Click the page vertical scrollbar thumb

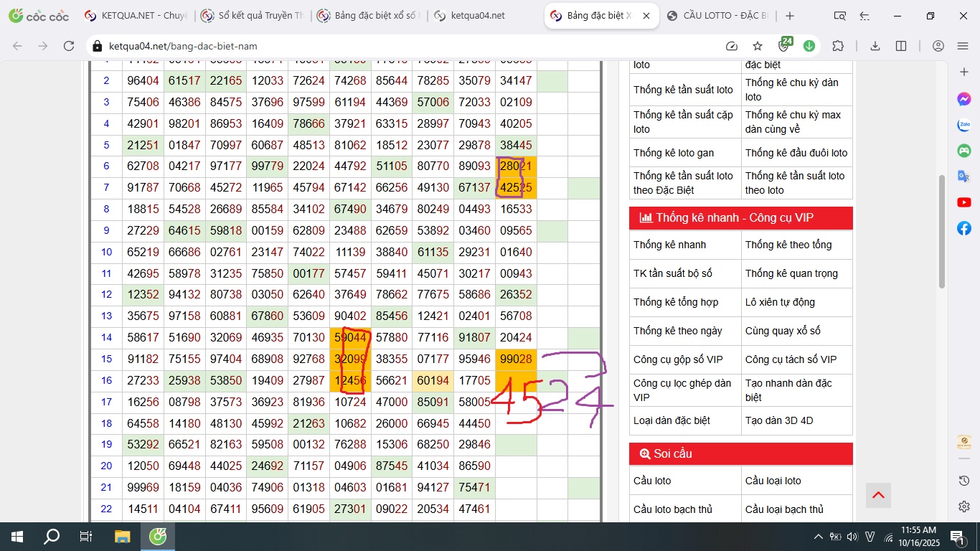(x=943, y=231)
